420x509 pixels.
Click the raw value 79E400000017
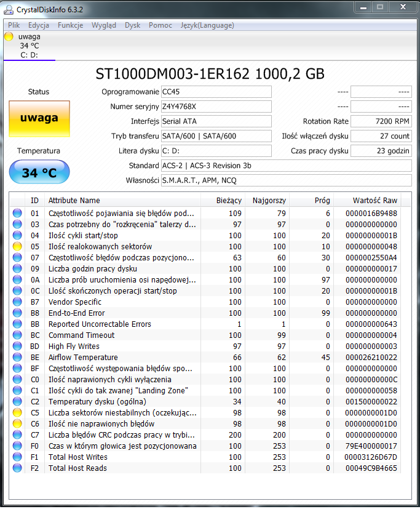(371, 446)
